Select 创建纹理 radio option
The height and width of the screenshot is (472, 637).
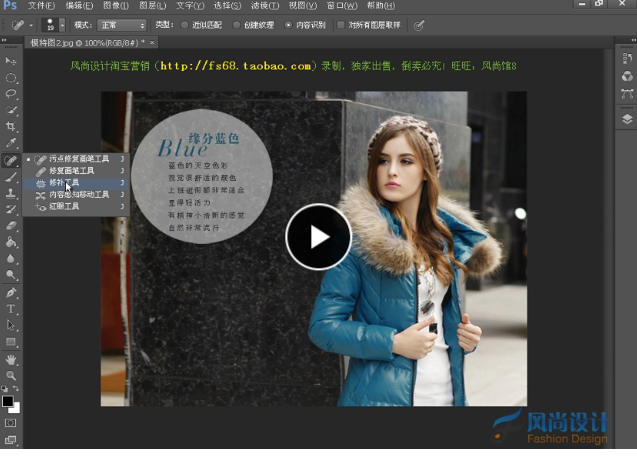tap(253, 25)
